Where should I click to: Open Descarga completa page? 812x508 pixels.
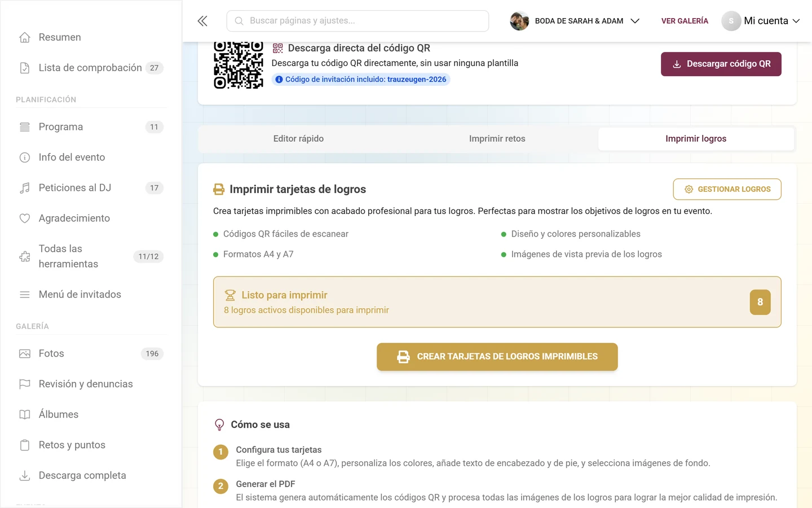click(x=91, y=476)
